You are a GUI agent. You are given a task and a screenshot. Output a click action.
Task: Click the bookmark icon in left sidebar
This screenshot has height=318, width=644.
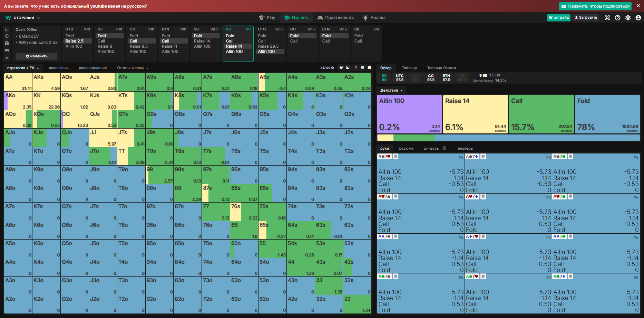tap(7, 29)
